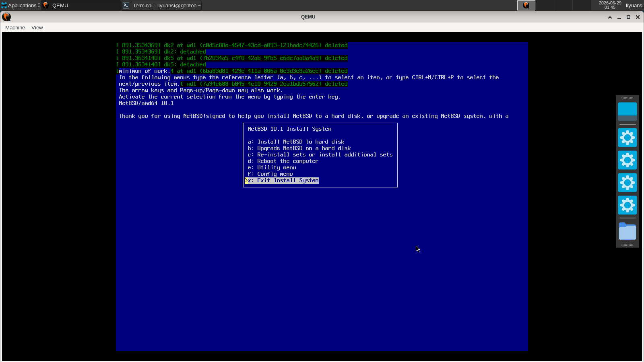Open the Applications menu in the panel
Viewport: 644px width, 362px height.
coord(20,5)
